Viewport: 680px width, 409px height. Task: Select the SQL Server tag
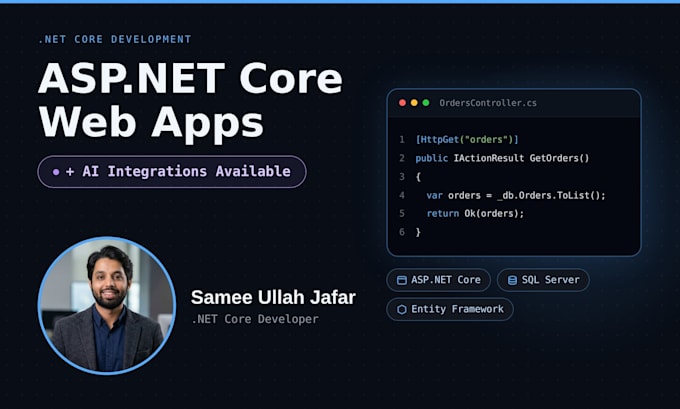pyautogui.click(x=543, y=280)
